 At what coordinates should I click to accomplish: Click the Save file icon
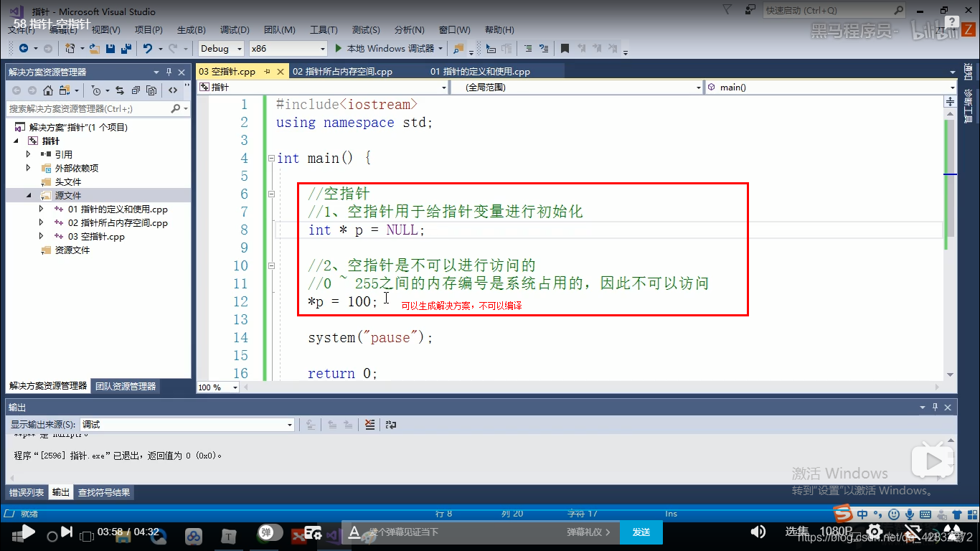(110, 48)
